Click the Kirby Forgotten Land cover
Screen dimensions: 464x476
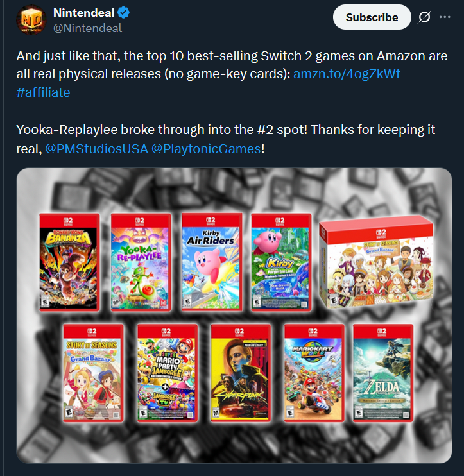pos(281,262)
